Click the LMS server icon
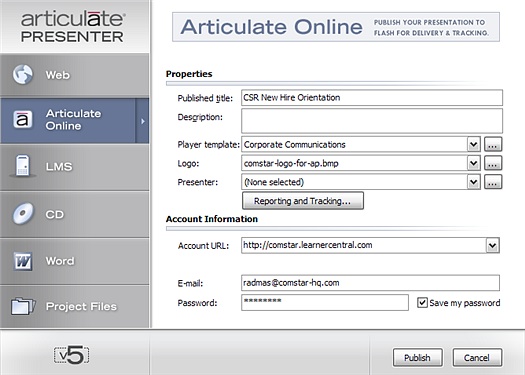Image resolution: width=525 pixels, height=375 pixels. coord(23,166)
